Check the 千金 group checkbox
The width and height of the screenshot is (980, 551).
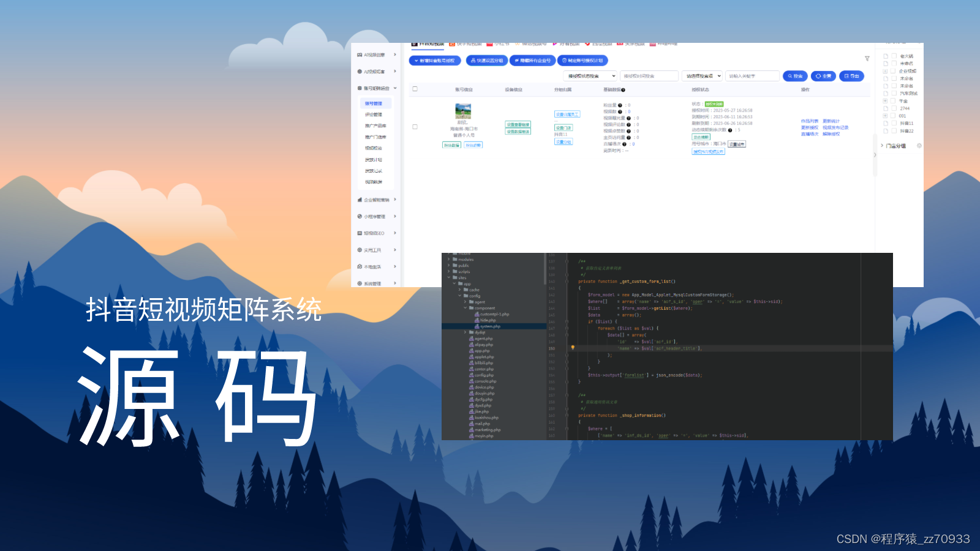tap(894, 101)
